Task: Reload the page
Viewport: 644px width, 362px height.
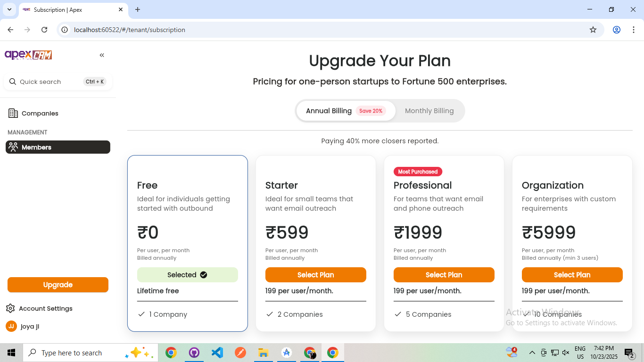Action: pyautogui.click(x=44, y=30)
